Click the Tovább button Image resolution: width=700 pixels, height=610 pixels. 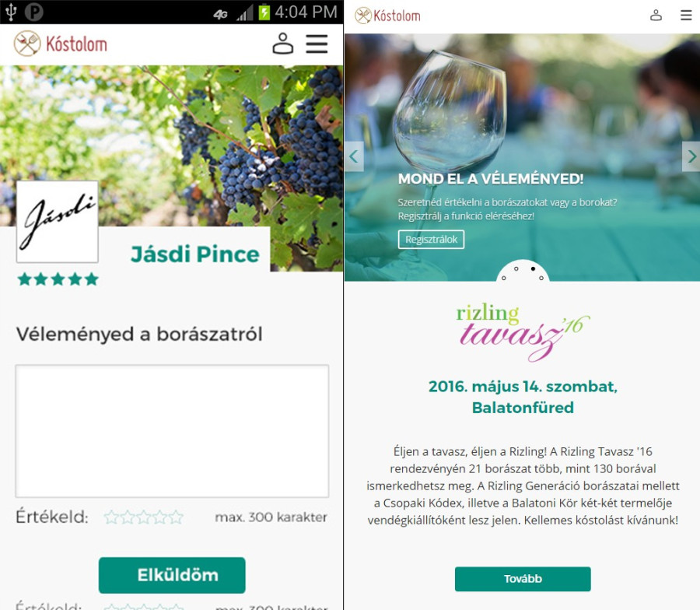pyautogui.click(x=523, y=579)
